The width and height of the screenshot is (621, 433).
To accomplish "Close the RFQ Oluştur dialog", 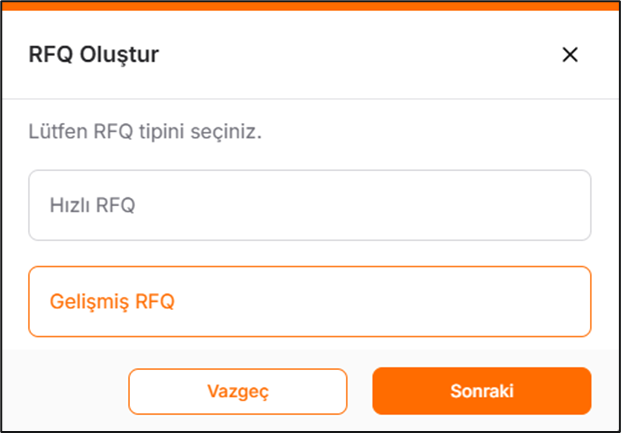I will [570, 55].
